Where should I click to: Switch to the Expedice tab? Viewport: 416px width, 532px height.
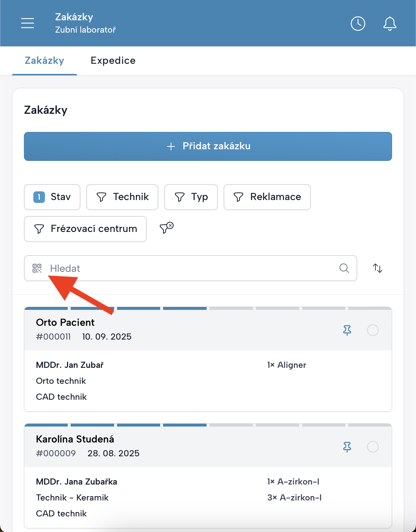point(113,61)
